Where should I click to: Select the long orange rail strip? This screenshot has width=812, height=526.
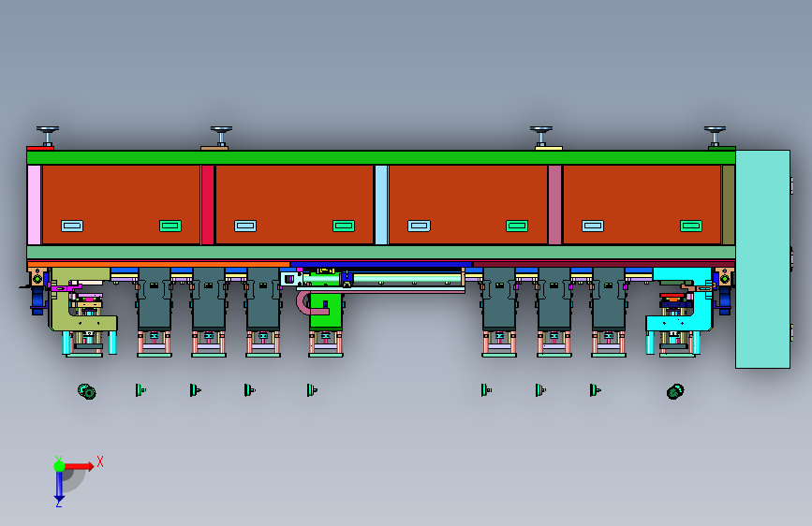[158, 264]
